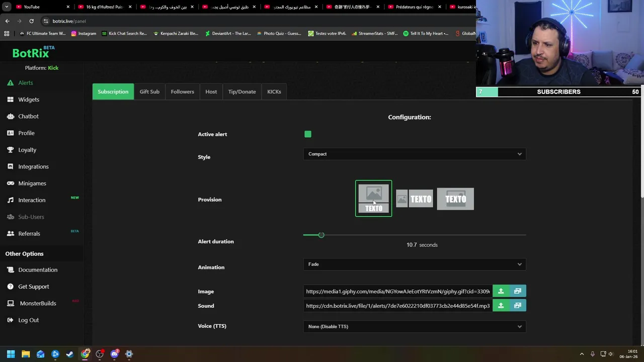Viewport: 644px width, 362px height.
Task: Reload the botrix.live page
Action: pyautogui.click(x=31, y=21)
